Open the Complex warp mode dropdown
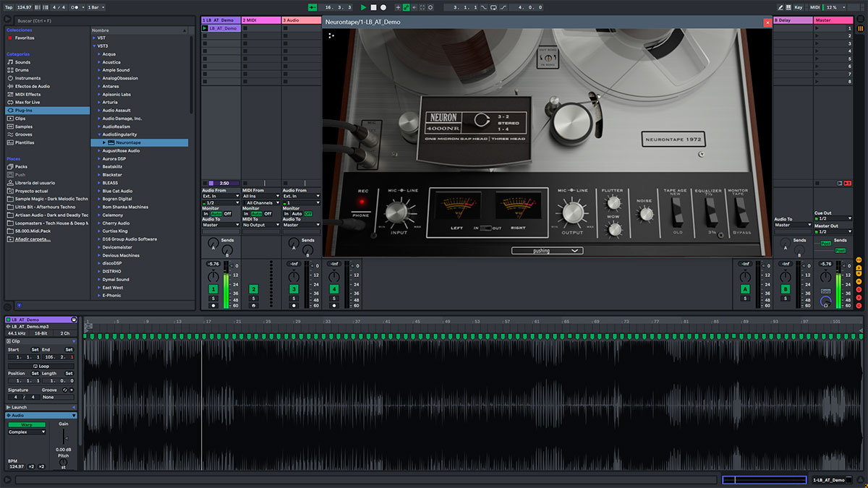868x488 pixels. pos(27,432)
